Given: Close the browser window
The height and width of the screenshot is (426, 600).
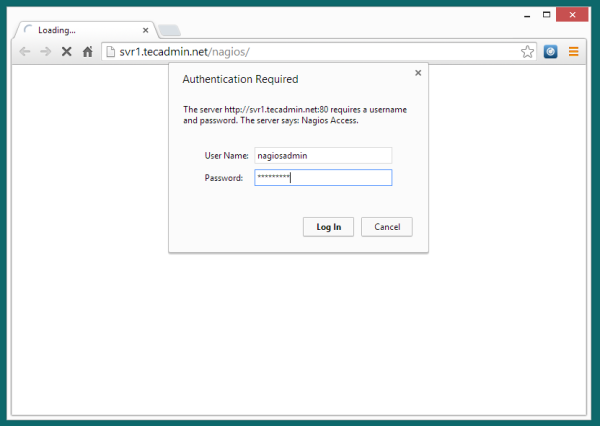Looking at the screenshot, I should 574,14.
